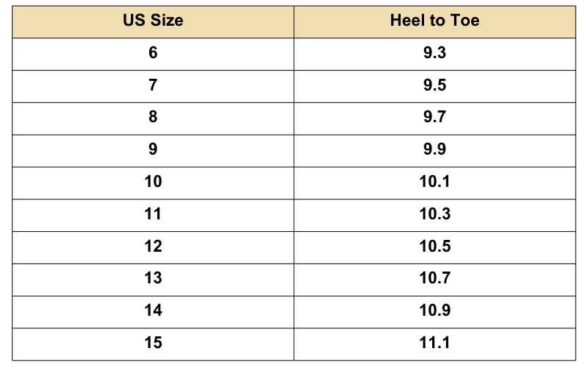Select the 9.7 measurement cell
588x368 pixels.
tap(434, 118)
